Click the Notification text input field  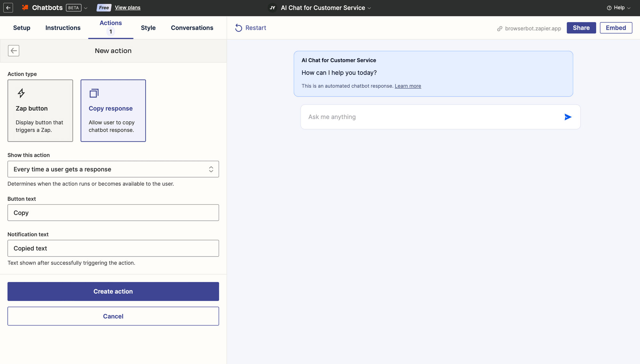tap(113, 248)
